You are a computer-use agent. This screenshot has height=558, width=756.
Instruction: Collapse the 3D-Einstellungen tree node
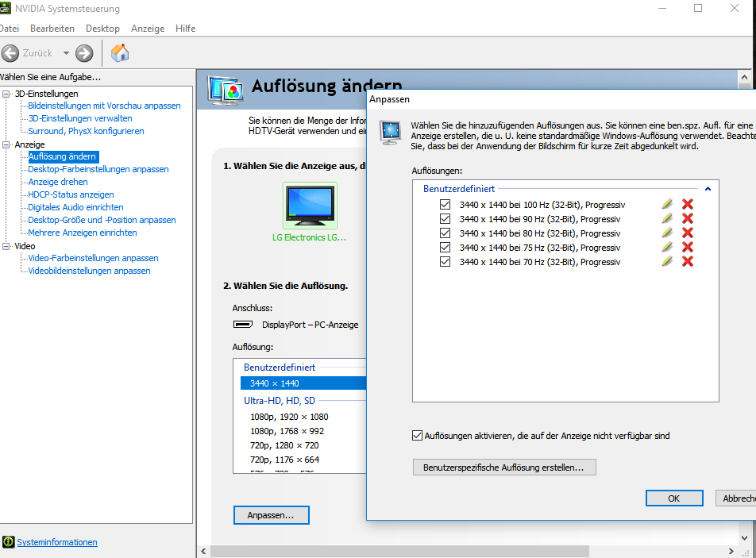click(6, 94)
